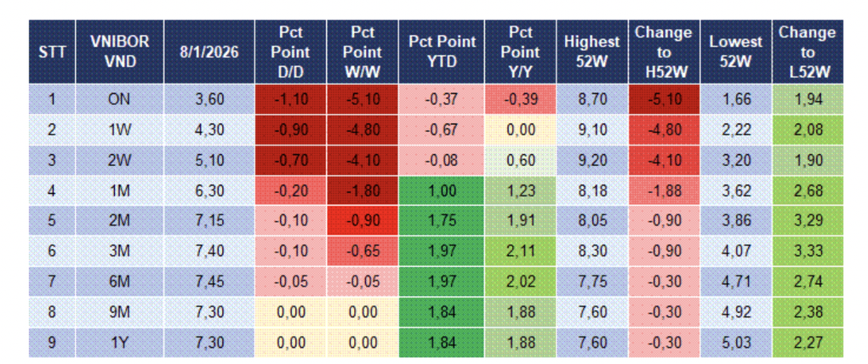Click the Change to L52W header
The image size is (868, 364).
coord(807,51)
